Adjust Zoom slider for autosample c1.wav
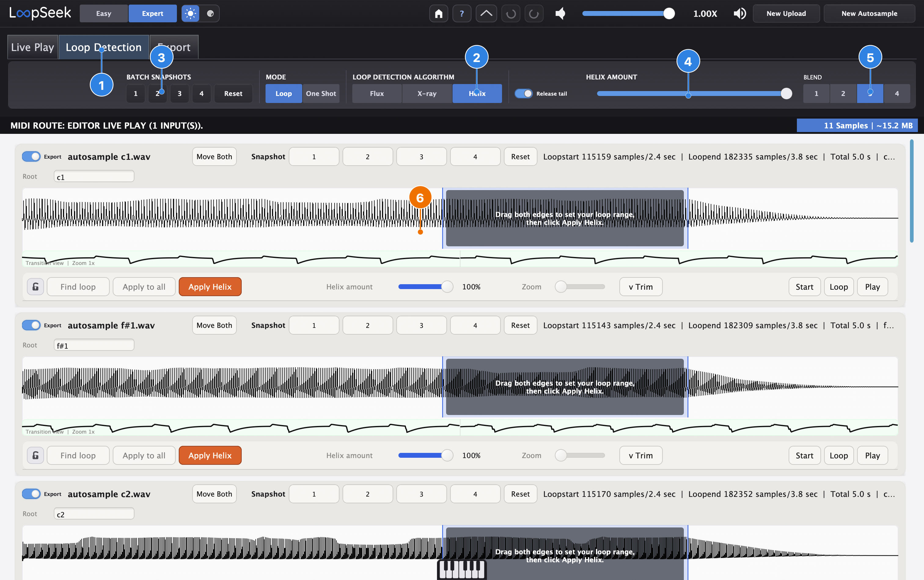Viewport: 924px width, 580px height. (x=580, y=287)
